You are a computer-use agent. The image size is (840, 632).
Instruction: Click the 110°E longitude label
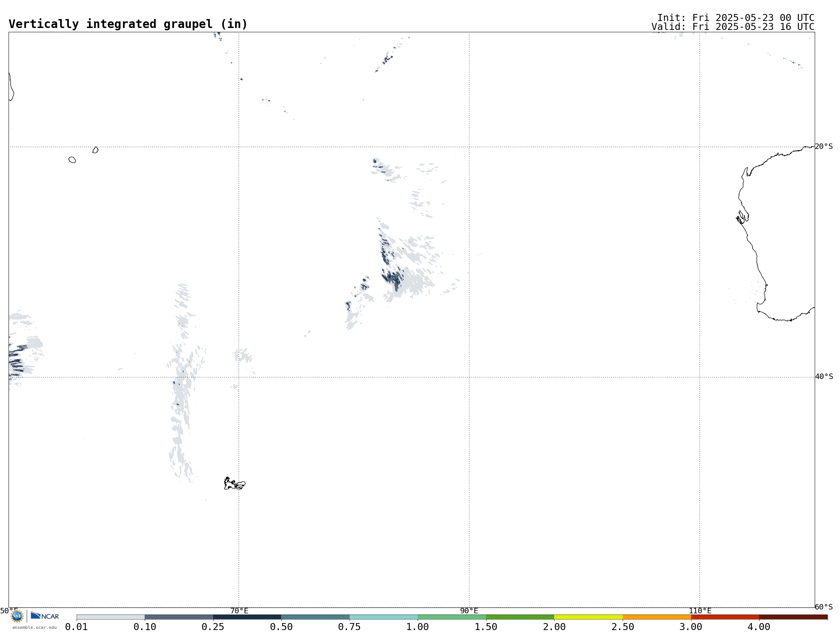700,611
